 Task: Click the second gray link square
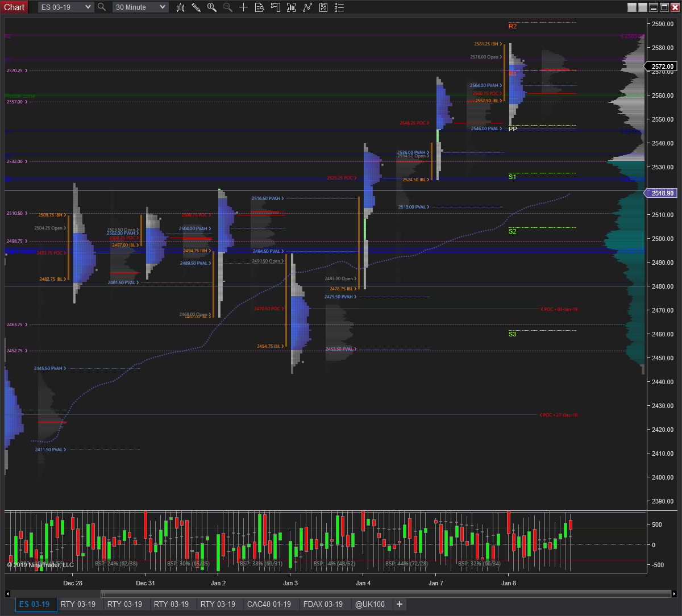pyautogui.click(x=643, y=7)
